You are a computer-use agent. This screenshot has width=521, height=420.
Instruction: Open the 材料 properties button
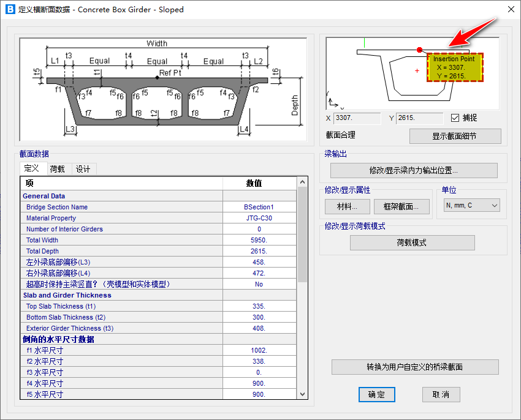[347, 206]
